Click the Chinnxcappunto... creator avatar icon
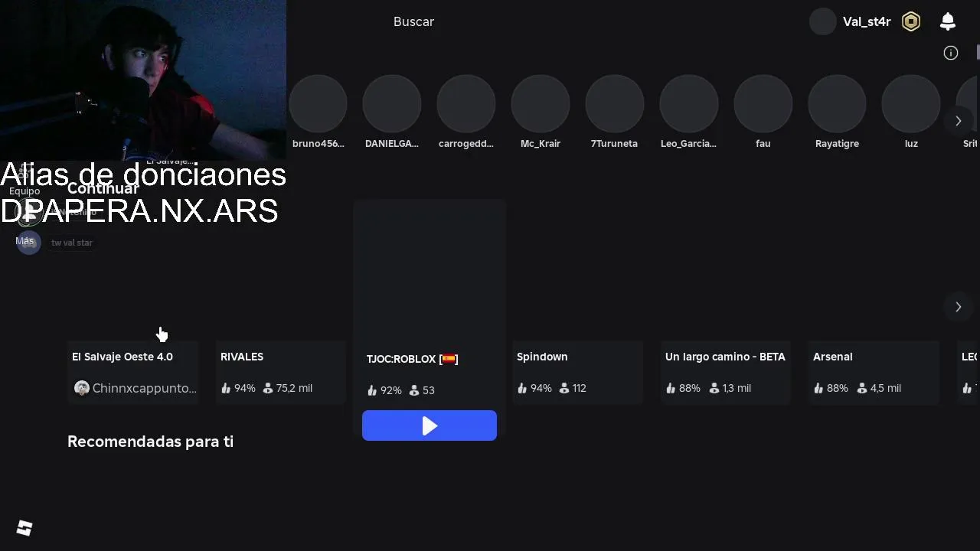Image resolution: width=980 pixels, height=551 pixels. pyautogui.click(x=82, y=388)
